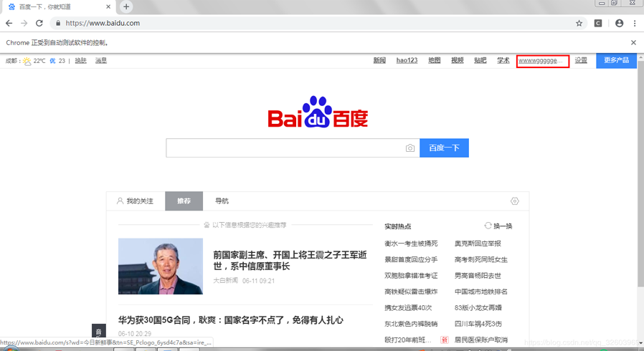644x351 pixels.
Task: Bookmark page with star icon
Action: (x=579, y=24)
